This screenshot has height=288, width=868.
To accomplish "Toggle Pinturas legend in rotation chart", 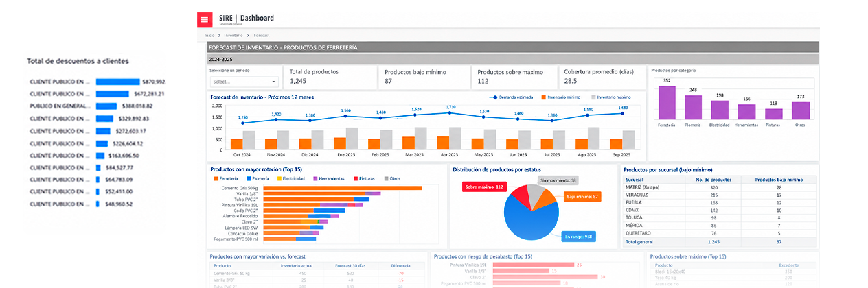I will coord(365,178).
